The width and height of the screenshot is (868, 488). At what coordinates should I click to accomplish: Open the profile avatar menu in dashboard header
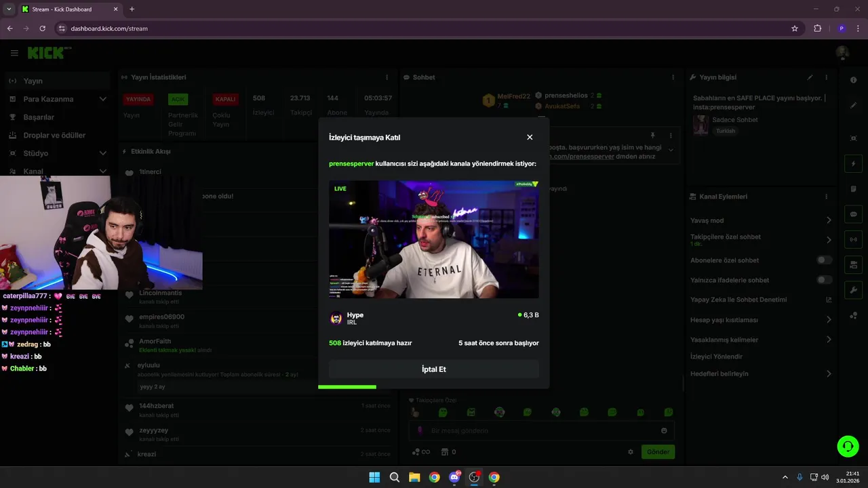842,53
